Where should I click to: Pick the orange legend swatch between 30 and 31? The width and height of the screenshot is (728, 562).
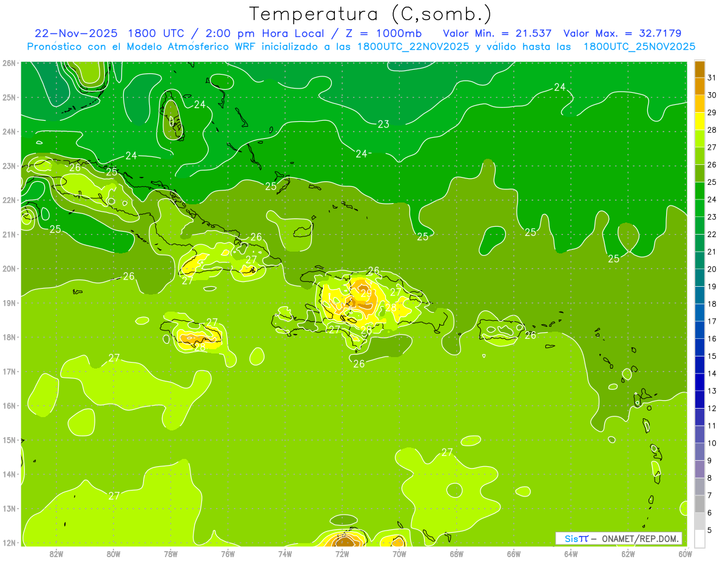tap(699, 87)
